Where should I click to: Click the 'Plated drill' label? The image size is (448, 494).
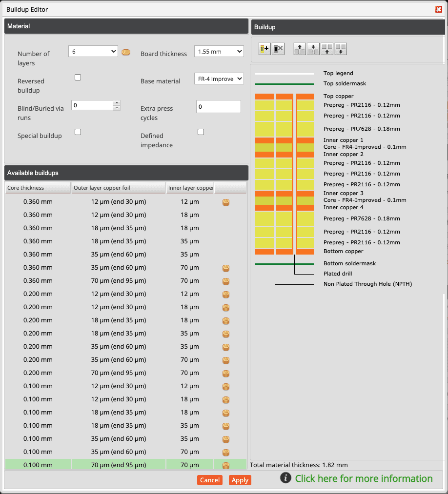(338, 274)
